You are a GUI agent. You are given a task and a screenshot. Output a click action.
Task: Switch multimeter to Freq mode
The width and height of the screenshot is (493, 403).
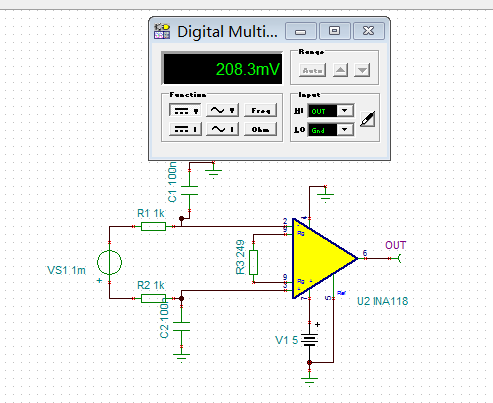[260, 110]
